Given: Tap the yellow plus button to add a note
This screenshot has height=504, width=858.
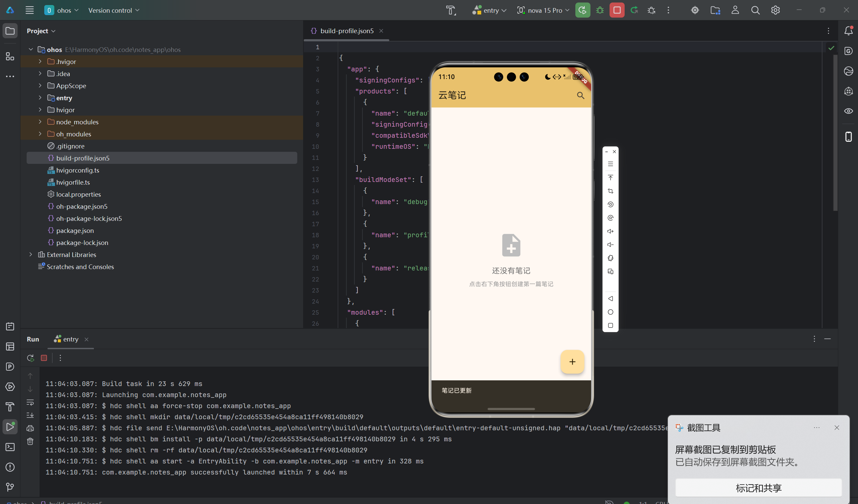Looking at the screenshot, I should [572, 362].
